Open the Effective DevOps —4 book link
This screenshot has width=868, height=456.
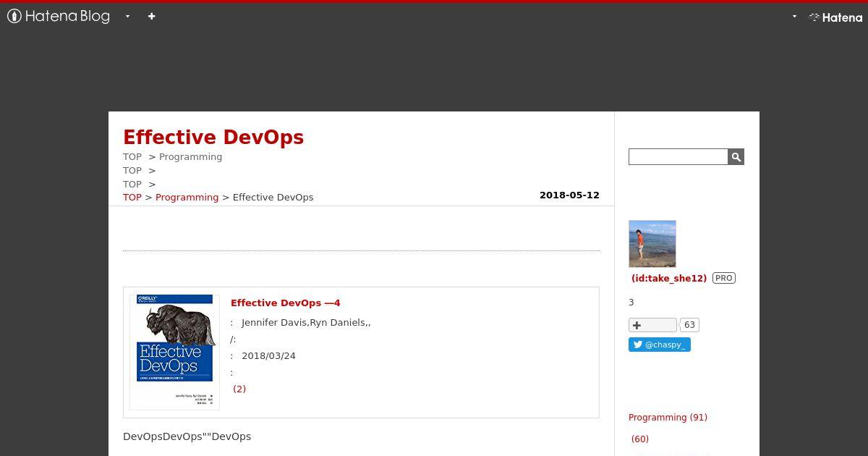pyautogui.click(x=285, y=303)
